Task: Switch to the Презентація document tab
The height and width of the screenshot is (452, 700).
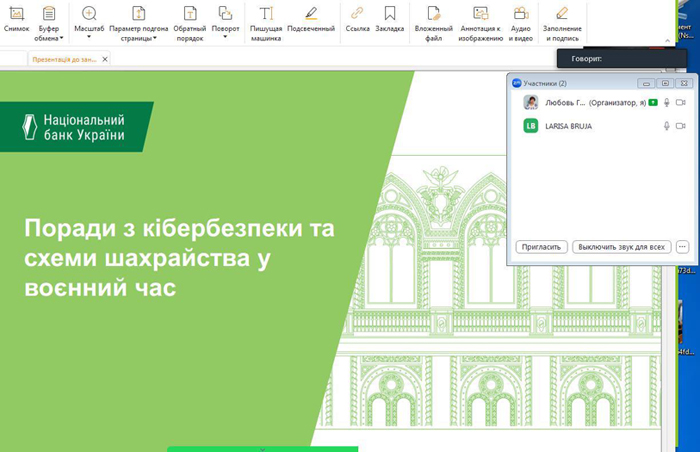Action: (x=64, y=60)
